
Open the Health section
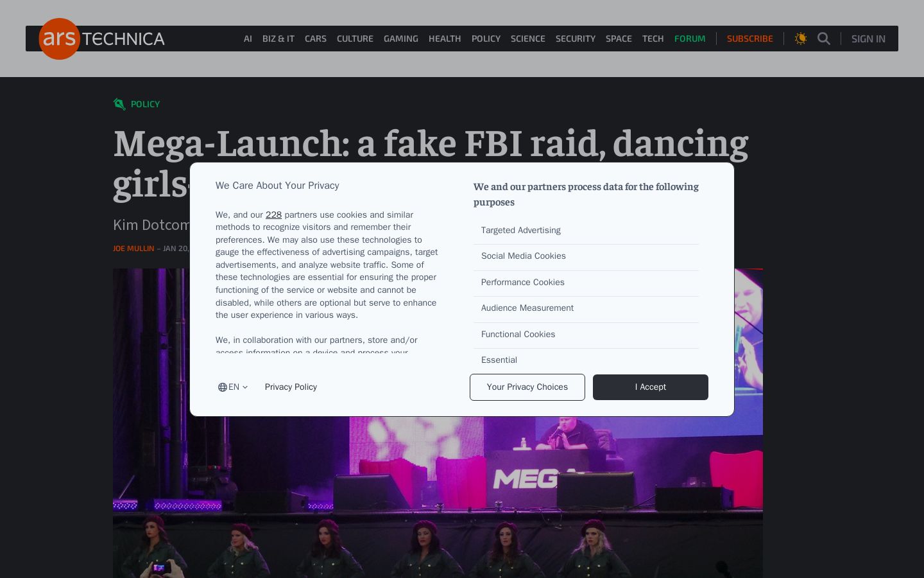pos(445,39)
